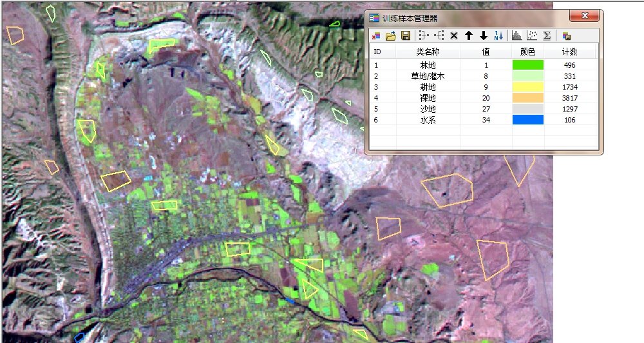644x343 pixels.
Task: Click the 颜色 column header
Action: click(x=528, y=52)
